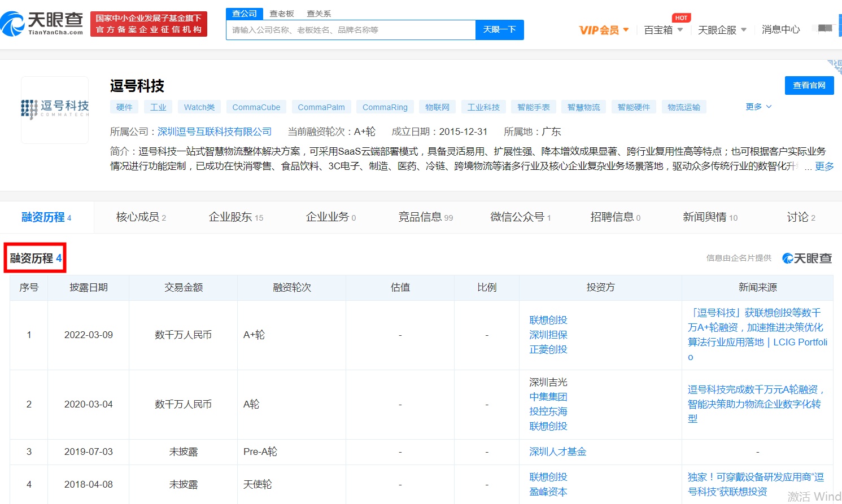
Task: Switch to the 讨论 tab
Action: [801, 217]
